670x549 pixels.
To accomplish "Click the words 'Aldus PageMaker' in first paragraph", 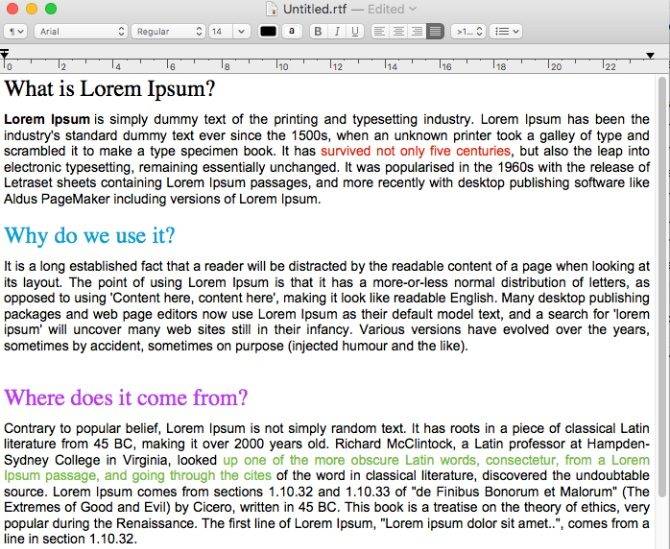I will [x=57, y=199].
